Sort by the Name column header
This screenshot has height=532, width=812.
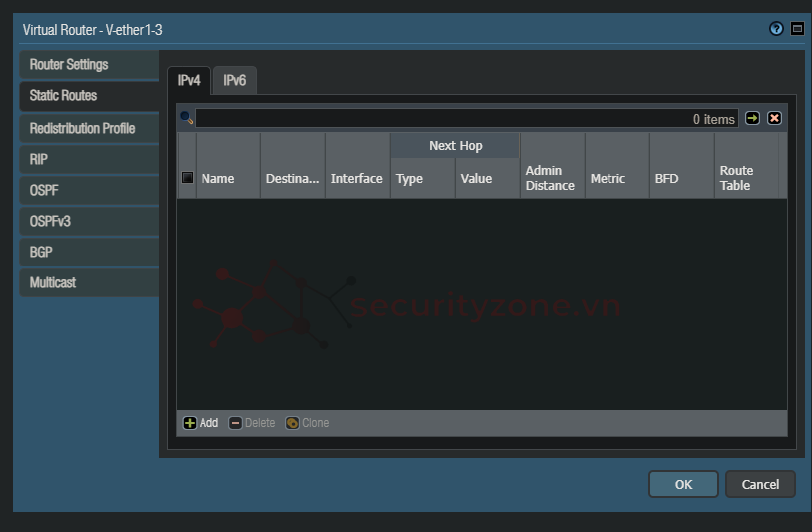[x=218, y=178]
